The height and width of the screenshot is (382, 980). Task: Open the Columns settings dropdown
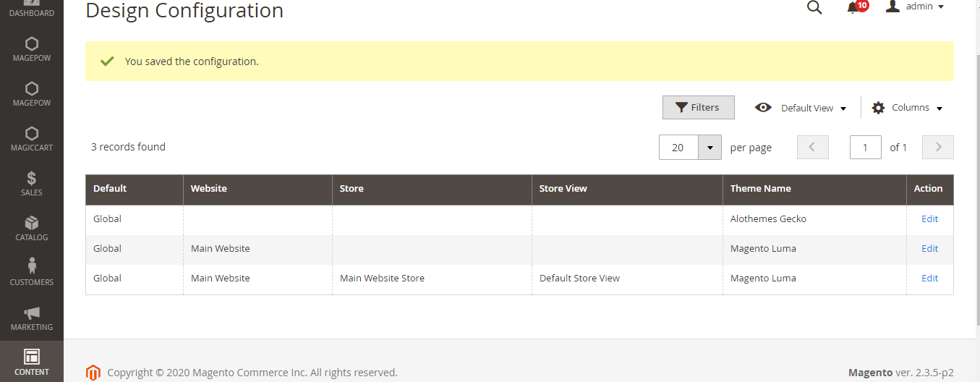(x=907, y=108)
